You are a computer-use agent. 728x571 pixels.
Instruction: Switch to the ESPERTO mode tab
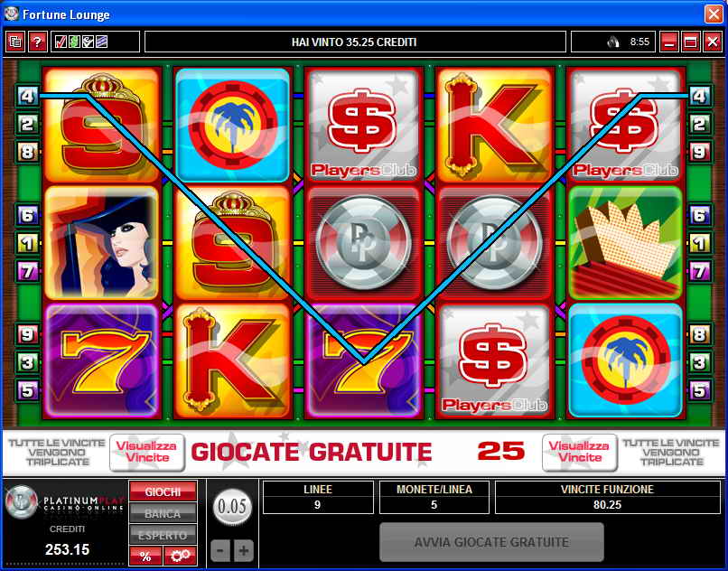pos(163,535)
